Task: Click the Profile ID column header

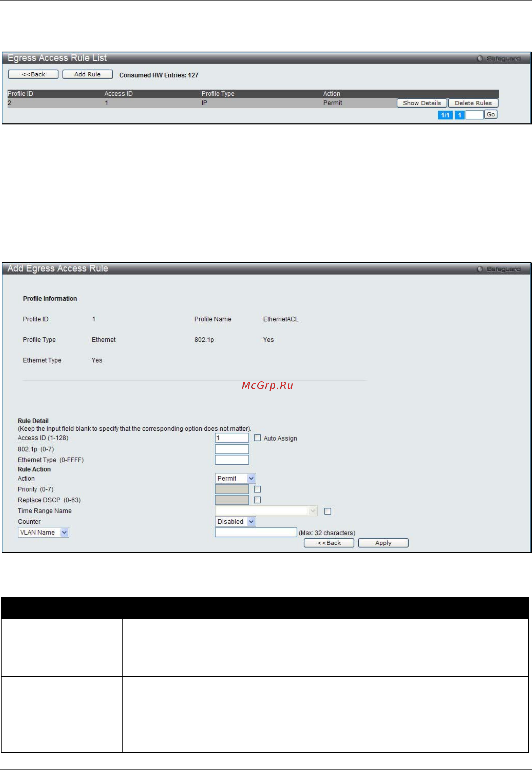Action: click(20, 94)
